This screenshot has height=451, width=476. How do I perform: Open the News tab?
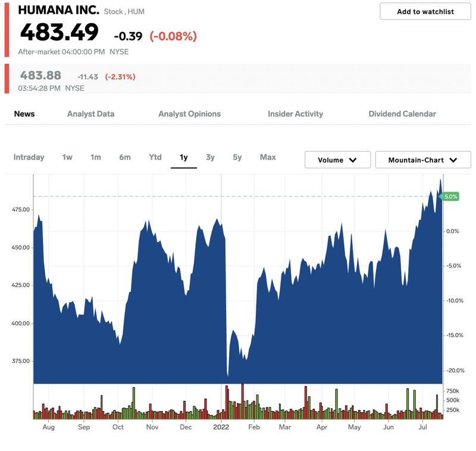click(24, 114)
